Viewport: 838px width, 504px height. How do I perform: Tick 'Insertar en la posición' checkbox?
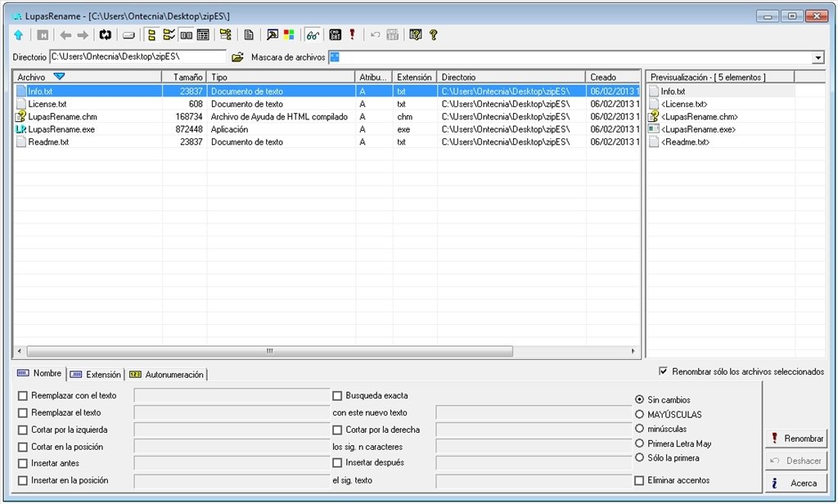22,481
